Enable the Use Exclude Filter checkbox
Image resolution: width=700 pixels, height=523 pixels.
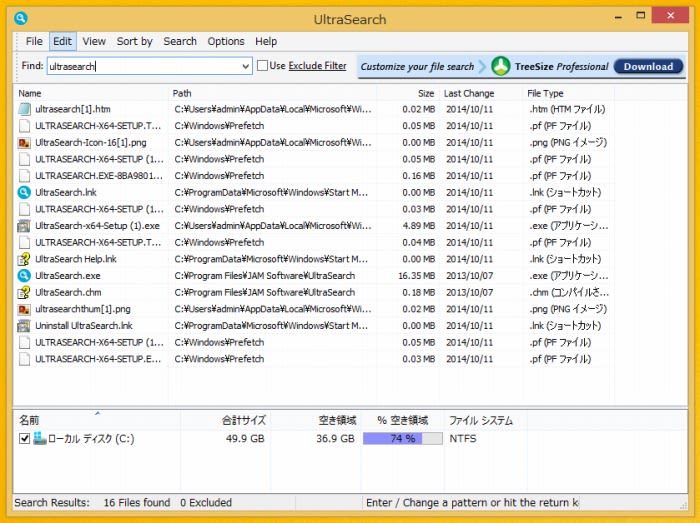pyautogui.click(x=264, y=66)
